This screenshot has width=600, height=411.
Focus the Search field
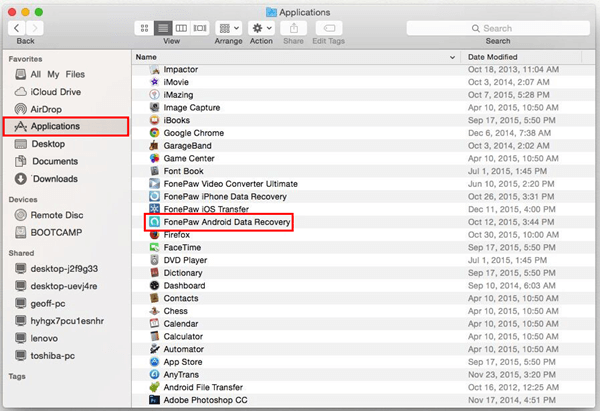click(x=498, y=28)
